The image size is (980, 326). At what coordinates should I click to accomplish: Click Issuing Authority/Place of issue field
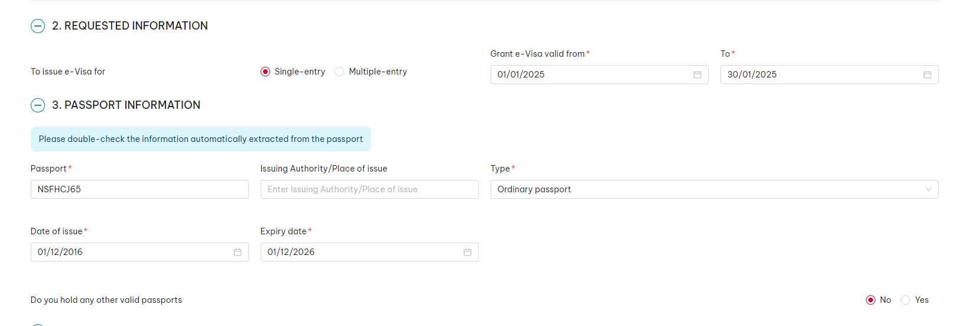pos(369,189)
